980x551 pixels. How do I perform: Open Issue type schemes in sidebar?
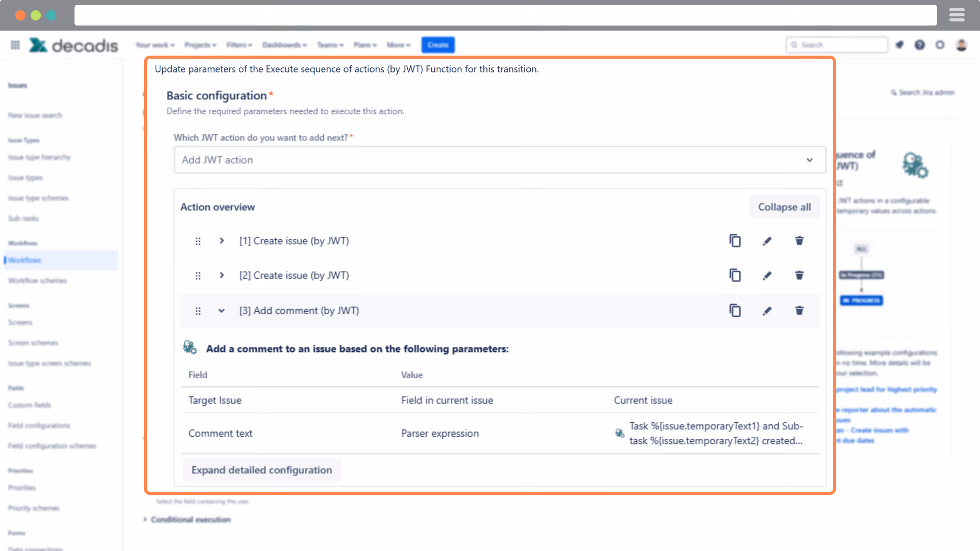click(x=38, y=198)
